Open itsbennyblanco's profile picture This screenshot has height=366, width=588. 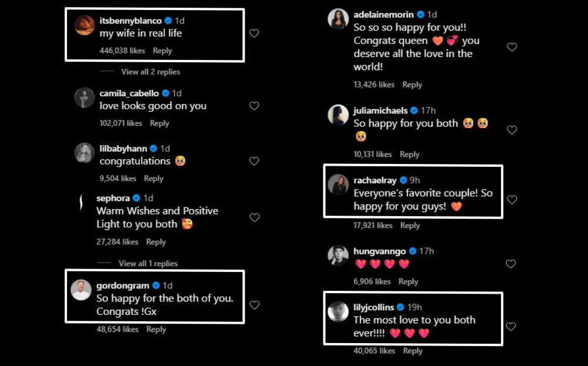(x=85, y=25)
